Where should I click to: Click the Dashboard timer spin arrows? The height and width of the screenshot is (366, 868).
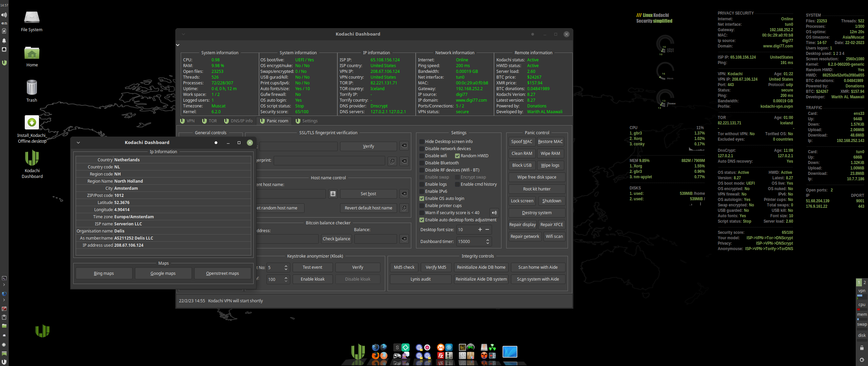[x=488, y=242]
